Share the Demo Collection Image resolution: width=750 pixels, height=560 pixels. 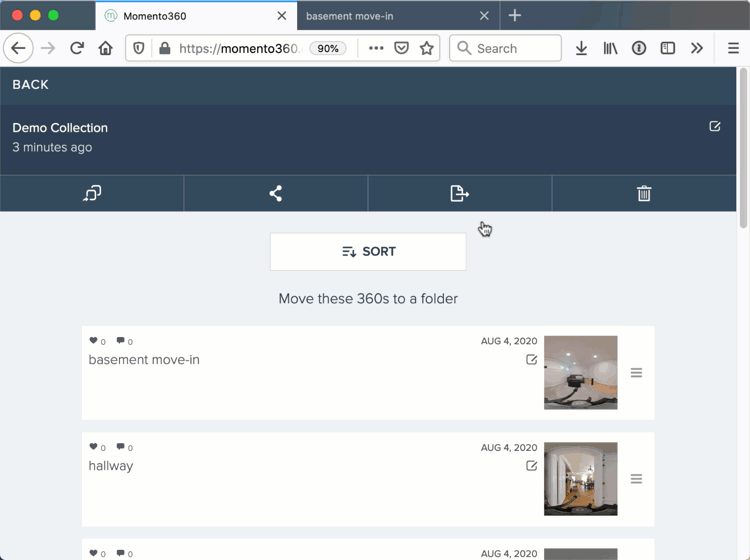tap(276, 193)
